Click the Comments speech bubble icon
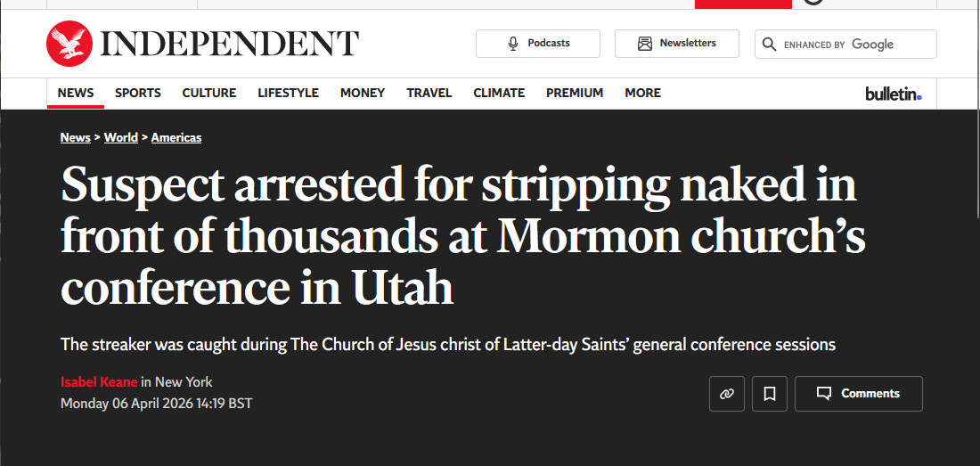 point(824,394)
